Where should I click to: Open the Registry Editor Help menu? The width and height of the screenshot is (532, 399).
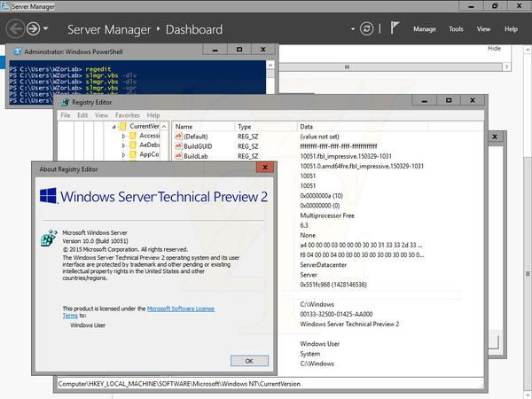pos(153,115)
